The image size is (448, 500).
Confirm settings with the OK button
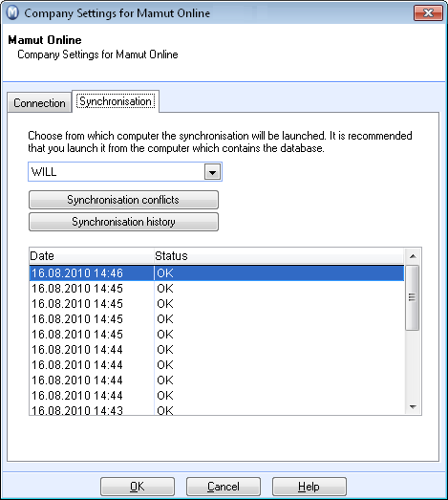pyautogui.click(x=138, y=487)
